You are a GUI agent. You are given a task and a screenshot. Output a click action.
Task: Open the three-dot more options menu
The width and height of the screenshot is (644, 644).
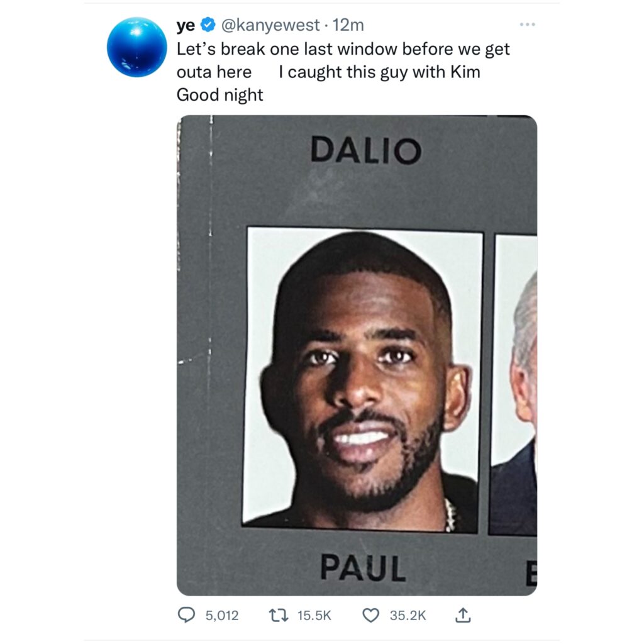[528, 25]
